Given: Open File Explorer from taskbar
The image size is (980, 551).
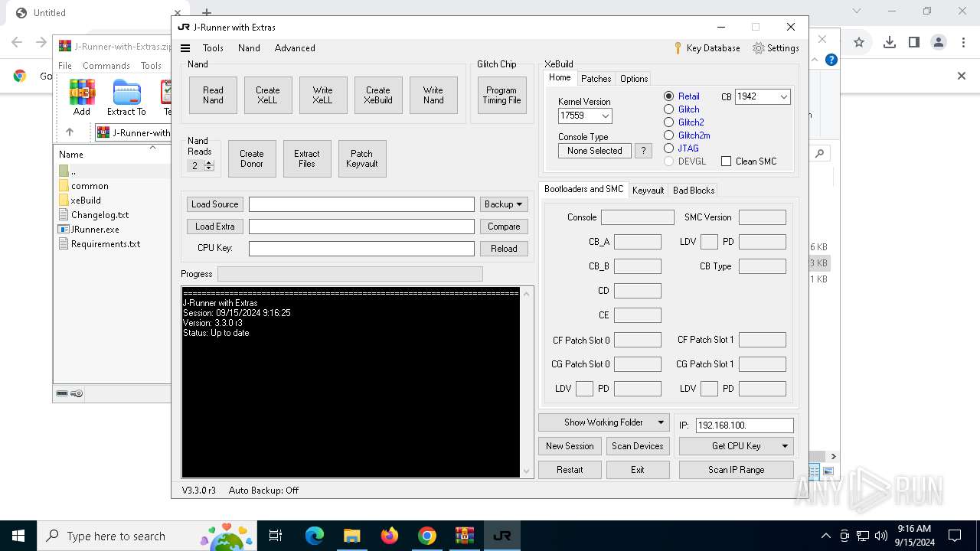Looking at the screenshot, I should click(352, 536).
